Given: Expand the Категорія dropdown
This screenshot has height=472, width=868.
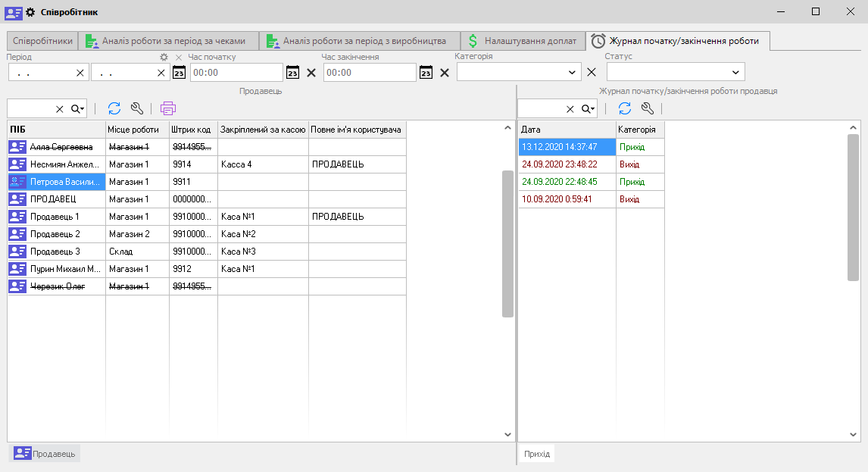Looking at the screenshot, I should [x=572, y=72].
